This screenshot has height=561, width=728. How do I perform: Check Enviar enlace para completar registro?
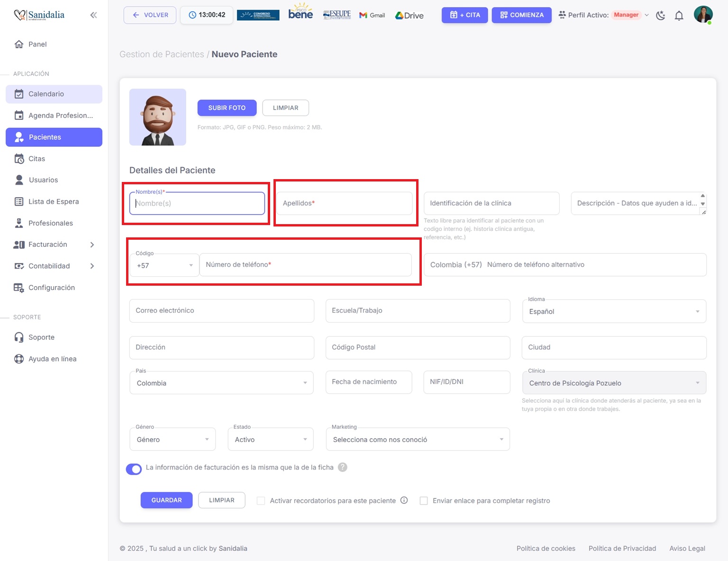[x=424, y=501]
